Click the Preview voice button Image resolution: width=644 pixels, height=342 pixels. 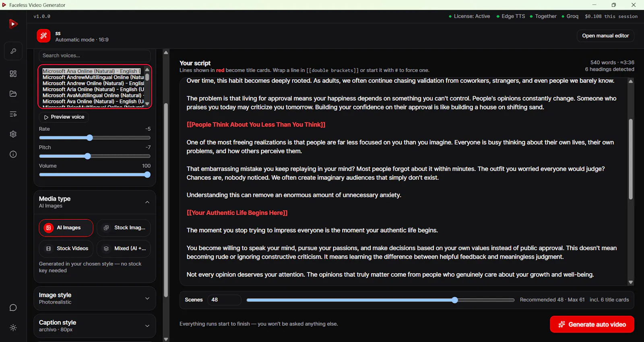[64, 117]
